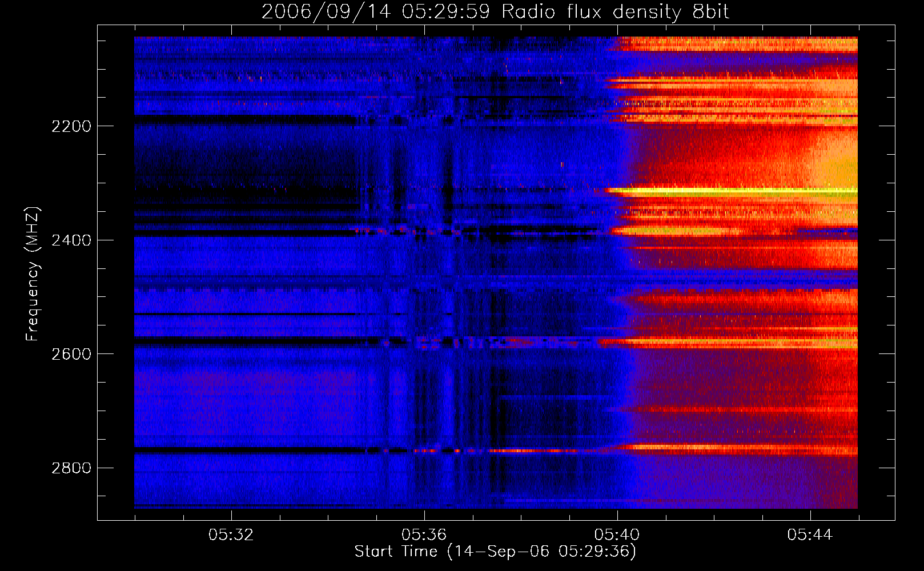Click the 2800 frequency axis label
The height and width of the screenshot is (571, 924).
click(71, 468)
